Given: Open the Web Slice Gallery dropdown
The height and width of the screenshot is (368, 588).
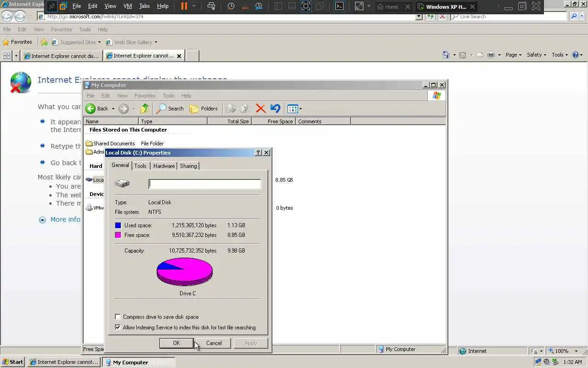Looking at the screenshot, I should pos(156,42).
